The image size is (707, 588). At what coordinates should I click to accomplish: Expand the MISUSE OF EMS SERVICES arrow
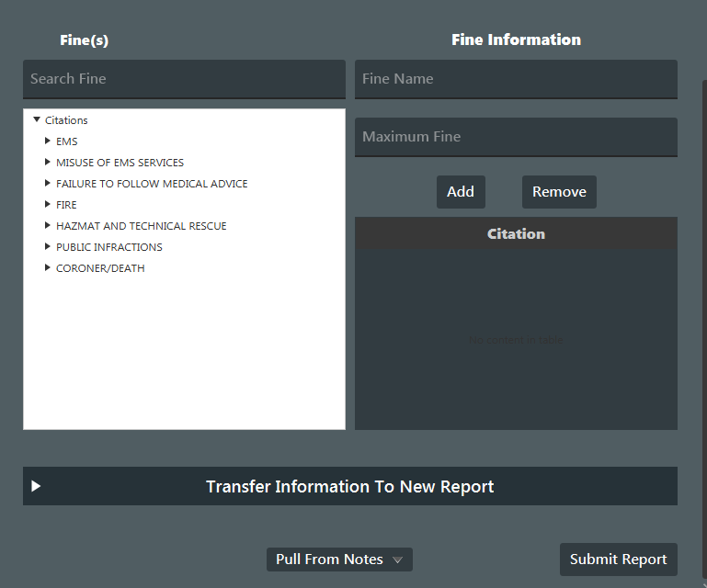[48, 163]
